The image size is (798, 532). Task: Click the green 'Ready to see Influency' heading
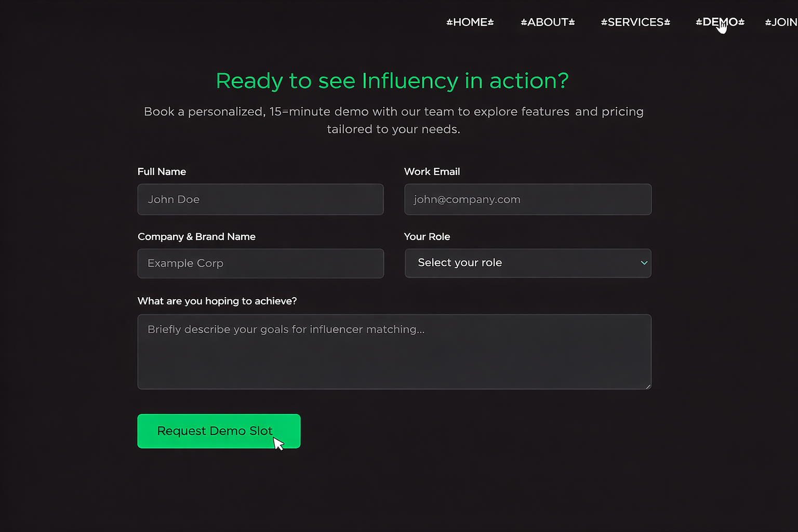pos(392,81)
